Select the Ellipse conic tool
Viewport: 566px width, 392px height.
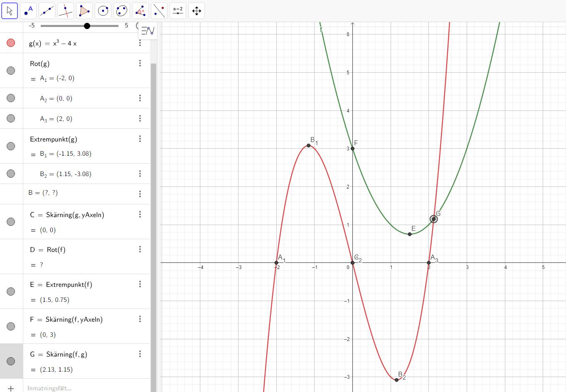pyautogui.click(x=122, y=11)
